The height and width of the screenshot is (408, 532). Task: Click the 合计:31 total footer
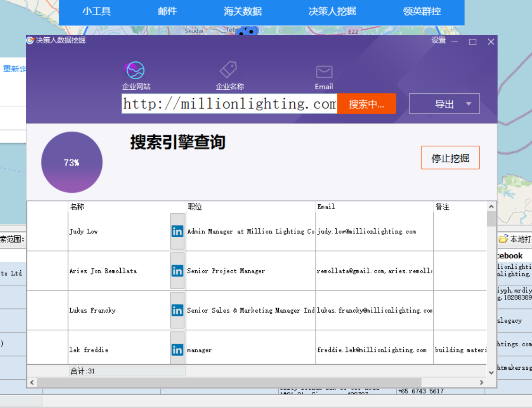(x=127, y=371)
